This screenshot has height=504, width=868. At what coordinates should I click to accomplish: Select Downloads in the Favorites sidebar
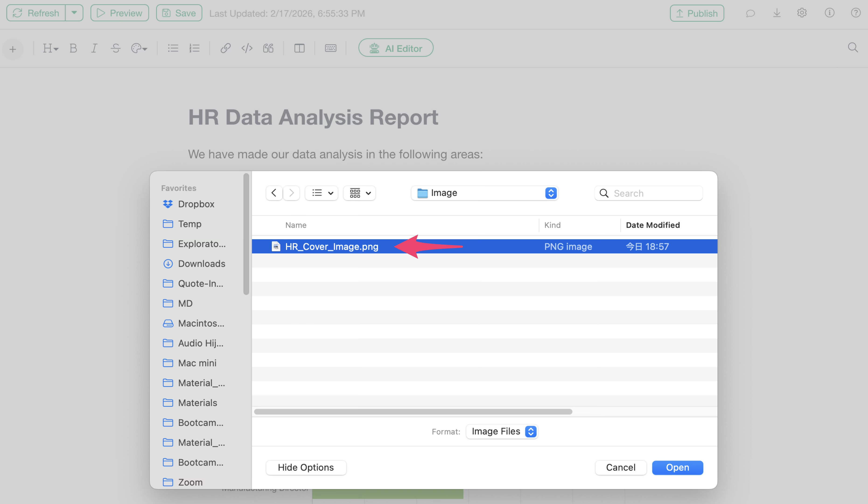tap(202, 263)
